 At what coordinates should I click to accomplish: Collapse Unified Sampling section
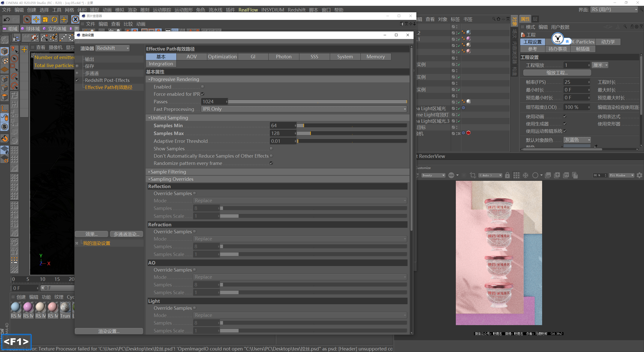point(149,118)
